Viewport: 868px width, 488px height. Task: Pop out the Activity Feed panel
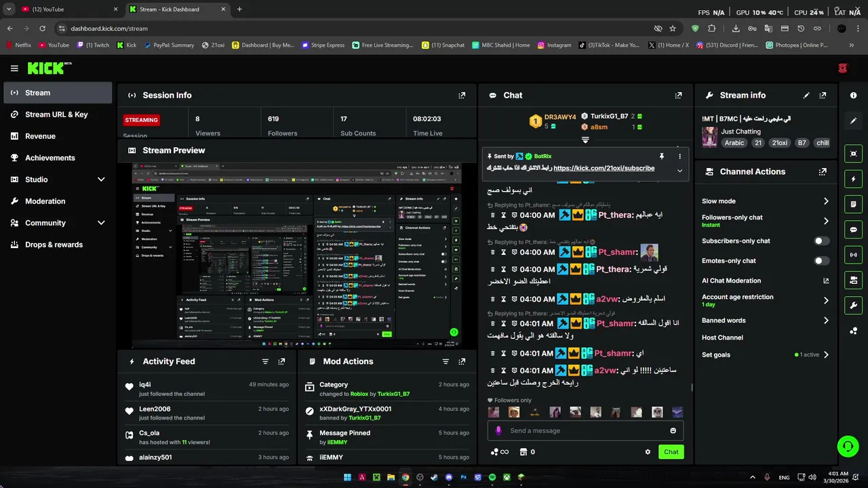click(281, 362)
